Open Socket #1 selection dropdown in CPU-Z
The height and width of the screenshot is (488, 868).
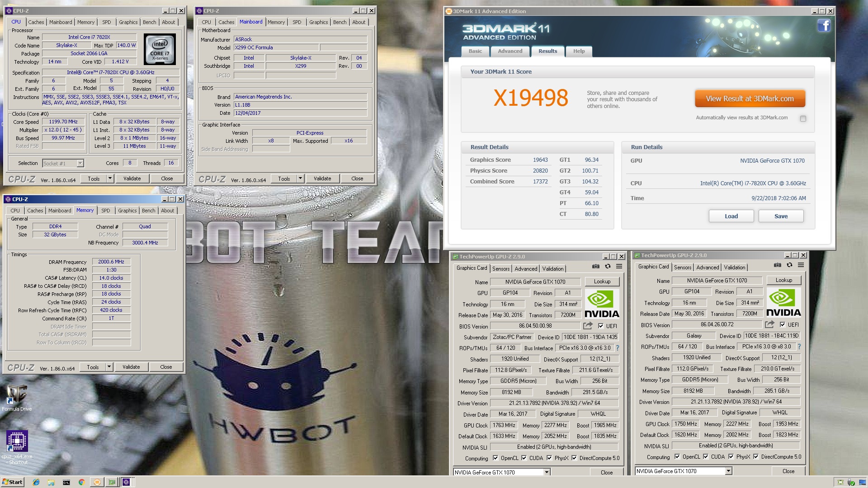point(80,164)
